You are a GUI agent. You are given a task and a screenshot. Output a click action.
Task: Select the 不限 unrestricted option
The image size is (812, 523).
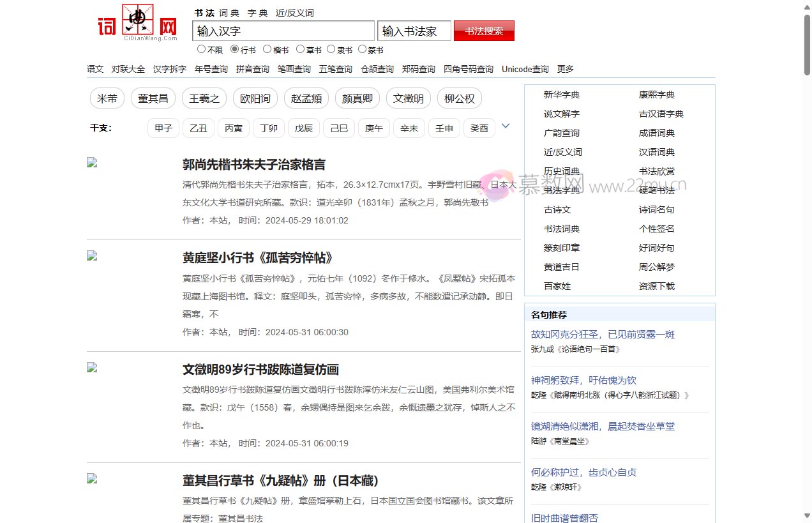tap(200, 49)
